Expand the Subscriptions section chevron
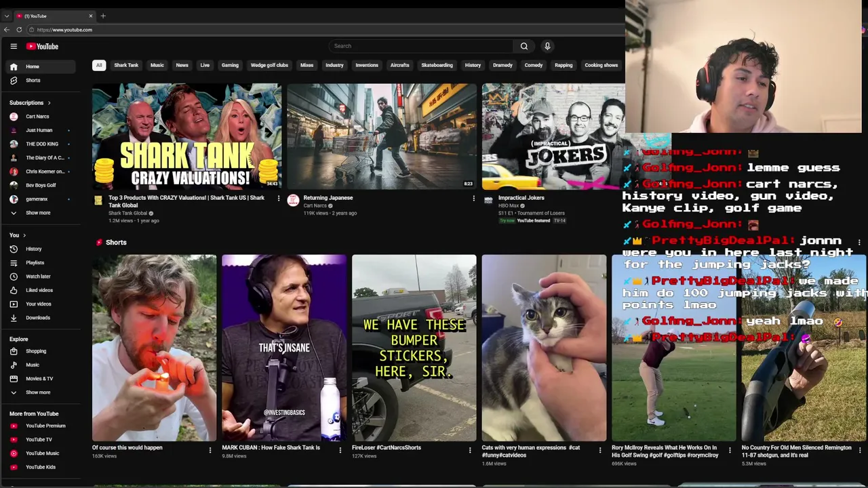 (49, 103)
